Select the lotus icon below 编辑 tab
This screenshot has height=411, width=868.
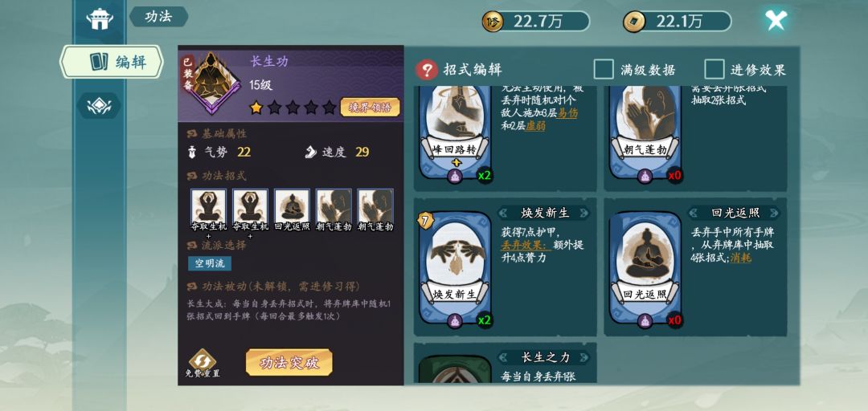99,105
